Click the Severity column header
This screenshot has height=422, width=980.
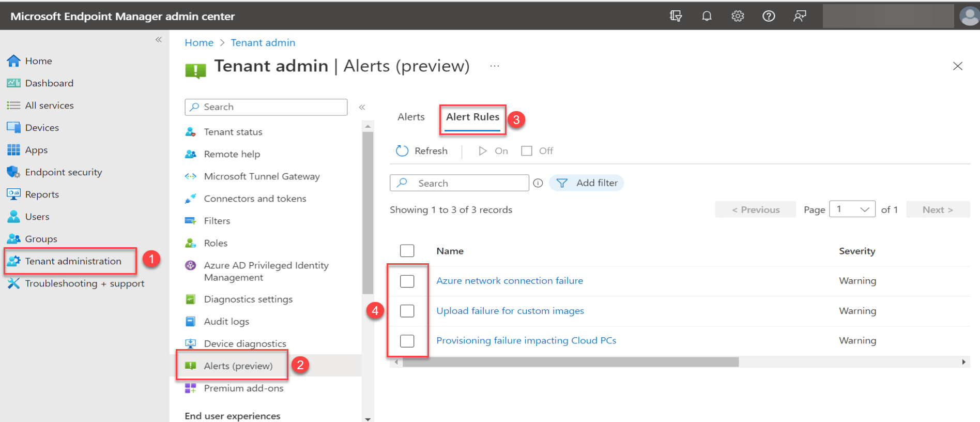click(857, 251)
